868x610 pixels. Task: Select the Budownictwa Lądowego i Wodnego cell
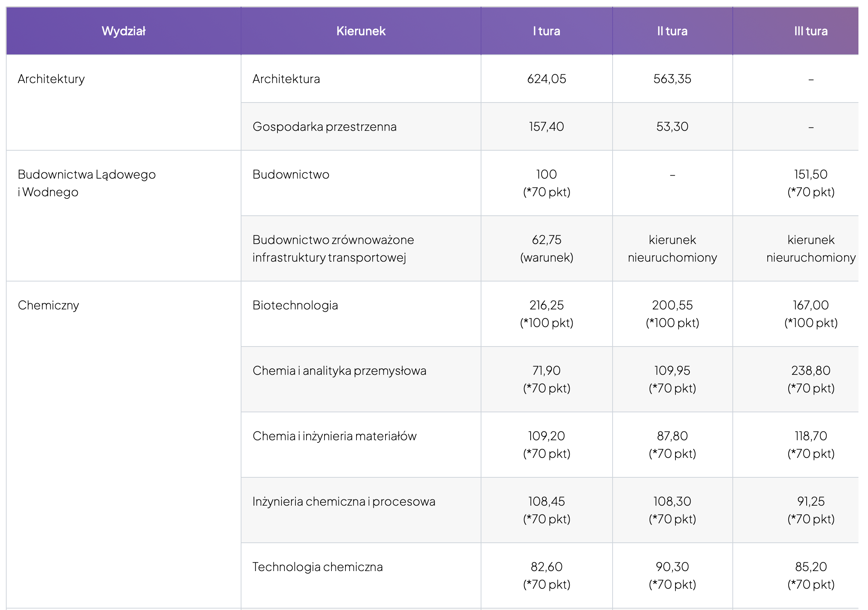[x=87, y=183]
